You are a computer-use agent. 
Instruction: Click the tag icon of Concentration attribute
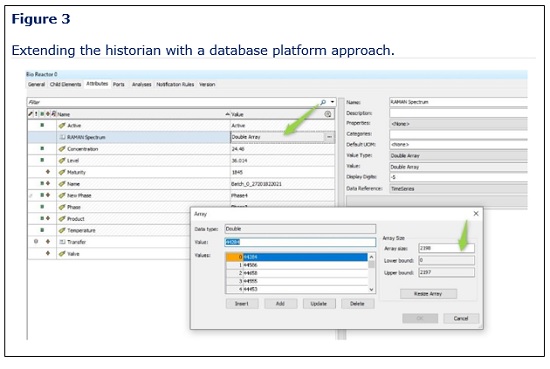tap(62, 149)
